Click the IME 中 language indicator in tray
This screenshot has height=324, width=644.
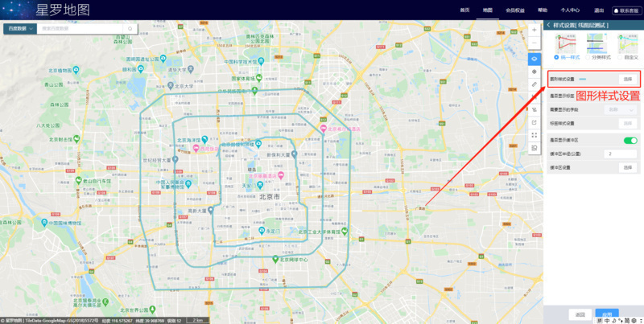pos(608,320)
